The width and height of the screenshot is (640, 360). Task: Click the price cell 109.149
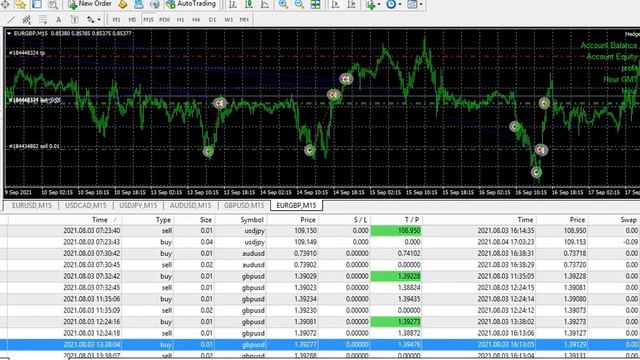[305, 242]
